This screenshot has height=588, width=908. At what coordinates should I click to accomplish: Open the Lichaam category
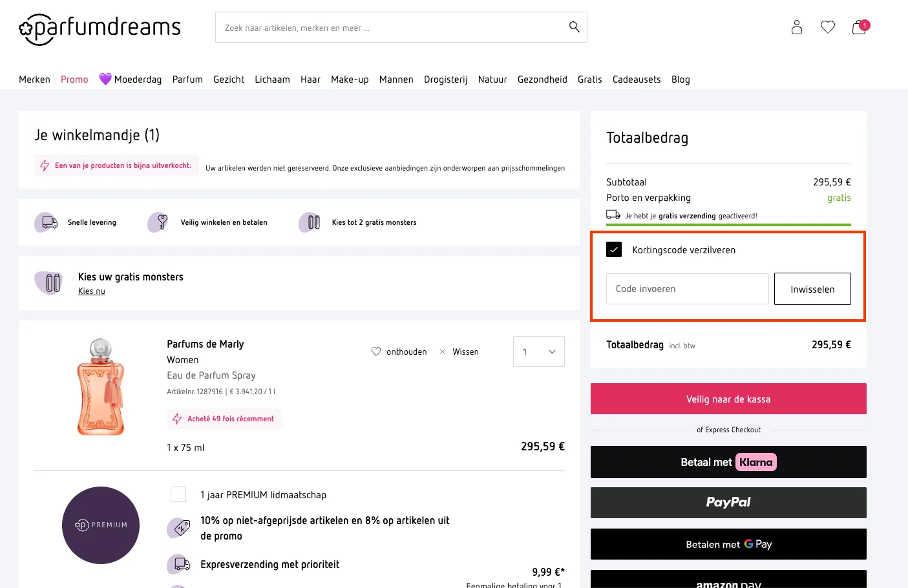pos(272,79)
